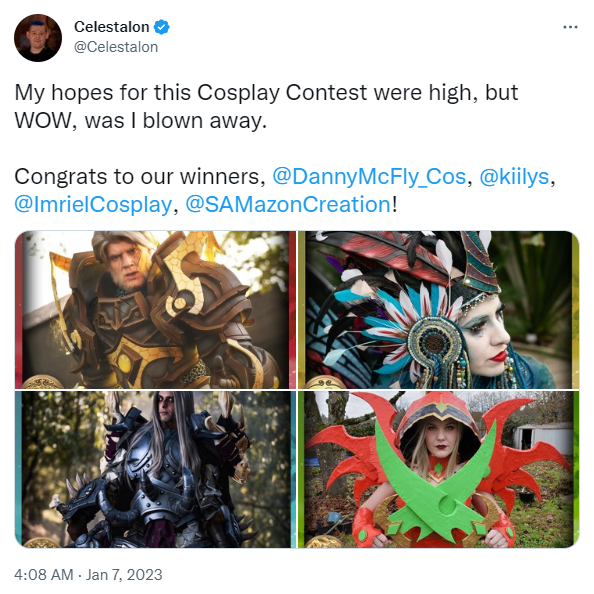Click the Celestalon display name
Viewport: 594px width, 594px height.
point(112,27)
